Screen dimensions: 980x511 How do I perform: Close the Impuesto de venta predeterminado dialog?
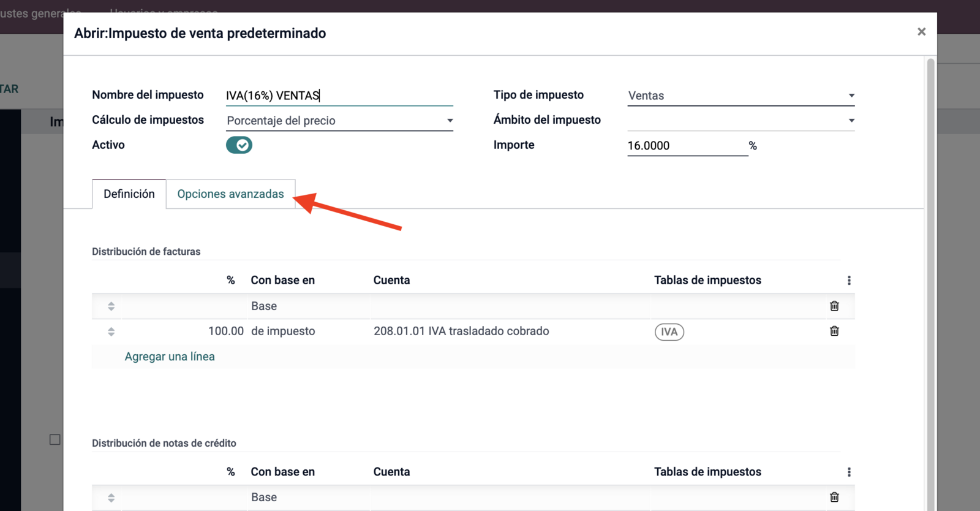(x=921, y=32)
